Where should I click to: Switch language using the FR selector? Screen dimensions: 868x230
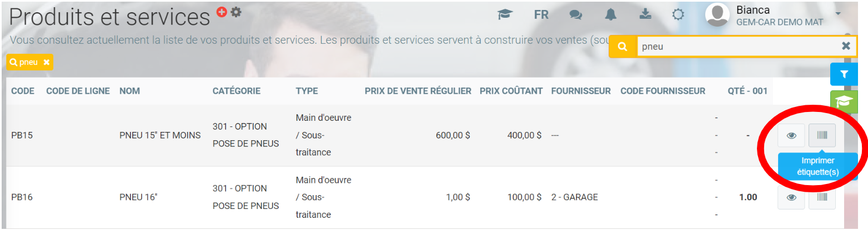point(541,15)
